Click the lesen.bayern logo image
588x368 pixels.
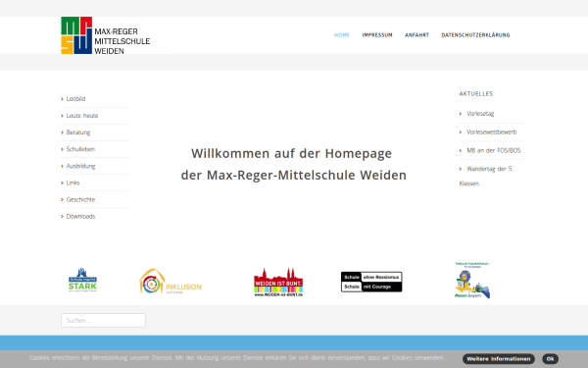[x=472, y=281]
